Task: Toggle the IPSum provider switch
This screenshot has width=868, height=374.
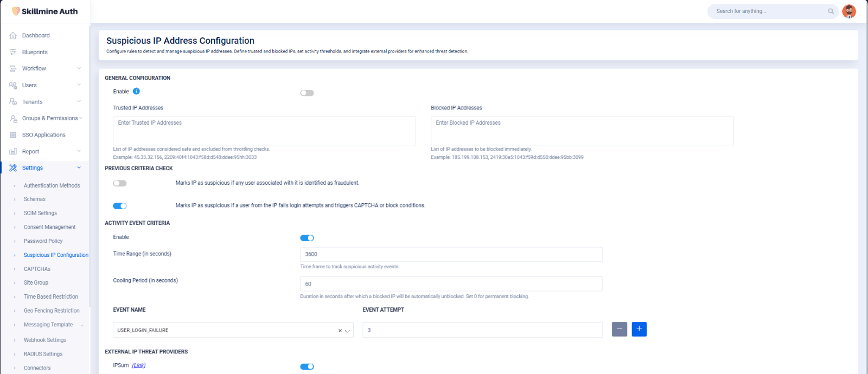Action: (x=307, y=366)
